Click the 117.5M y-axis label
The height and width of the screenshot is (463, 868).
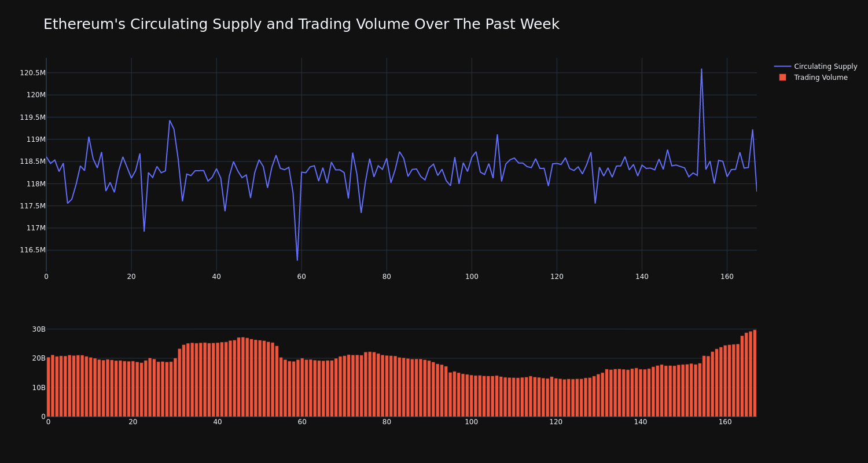[x=32, y=206]
